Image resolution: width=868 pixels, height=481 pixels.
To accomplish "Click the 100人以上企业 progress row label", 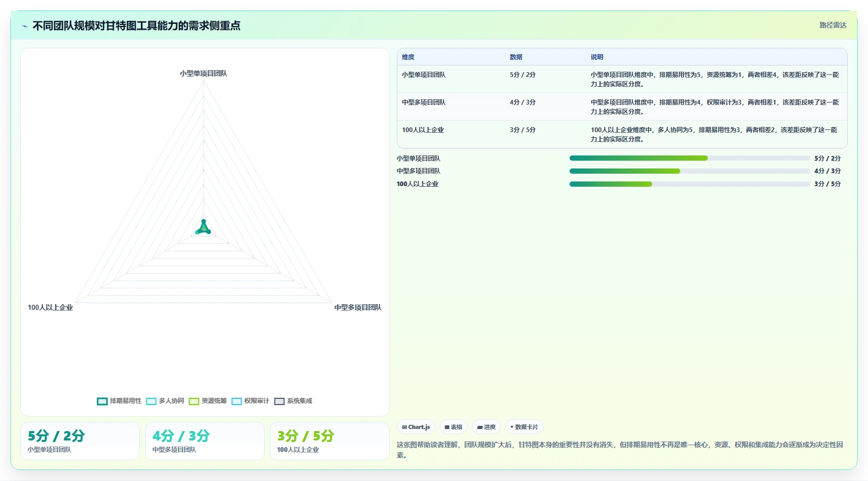I will pos(418,184).
